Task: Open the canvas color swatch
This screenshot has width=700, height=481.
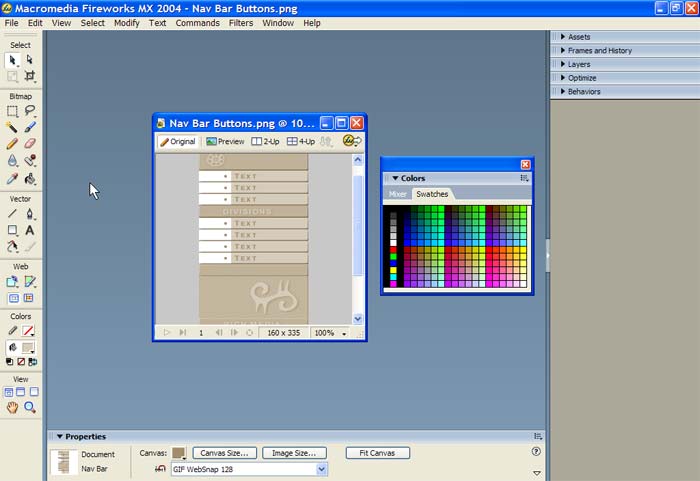Action: [x=179, y=453]
